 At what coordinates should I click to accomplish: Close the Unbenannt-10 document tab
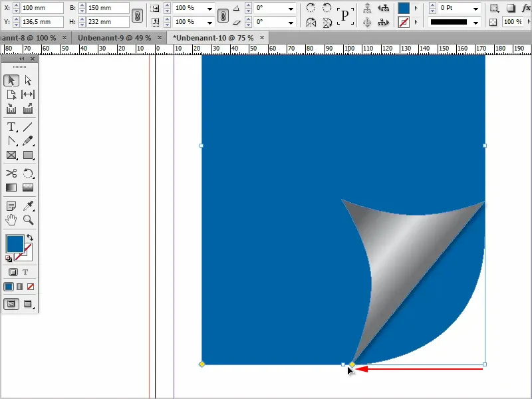(x=262, y=38)
